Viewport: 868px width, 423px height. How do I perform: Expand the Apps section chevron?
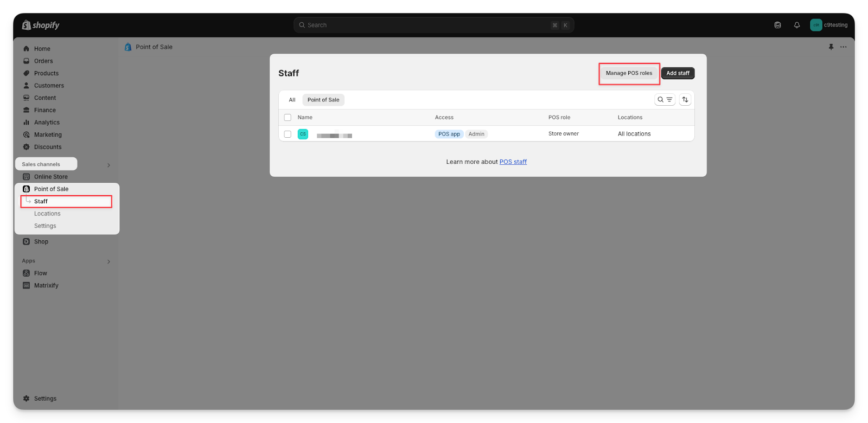(x=108, y=261)
